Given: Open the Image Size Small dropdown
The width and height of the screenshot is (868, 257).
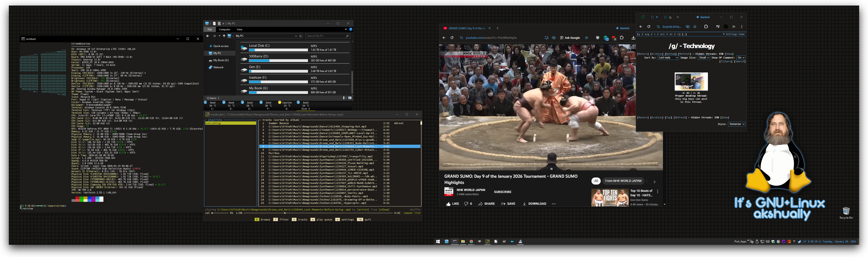Looking at the screenshot, I should click(703, 58).
